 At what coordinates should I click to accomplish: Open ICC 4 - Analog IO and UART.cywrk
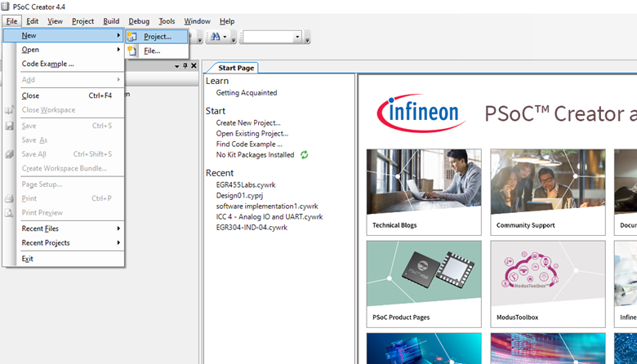(x=269, y=217)
